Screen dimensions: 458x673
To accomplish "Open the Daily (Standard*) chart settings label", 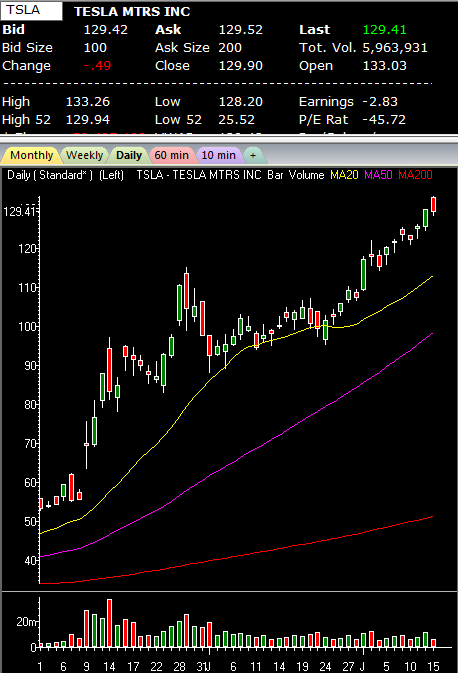I will tap(50, 175).
